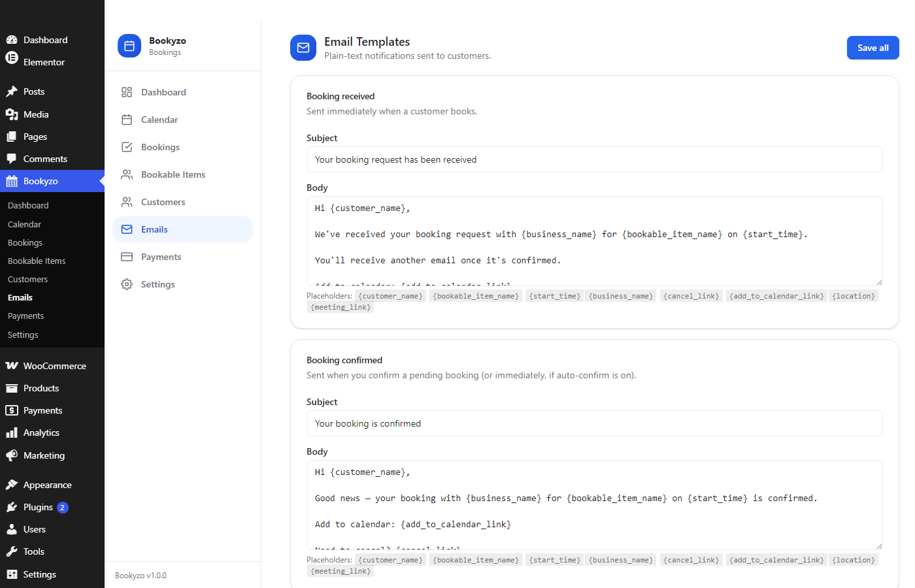The image size is (915, 588).
Task: Click the Emails envelope icon in Bookyzo panel
Action: pos(127,229)
